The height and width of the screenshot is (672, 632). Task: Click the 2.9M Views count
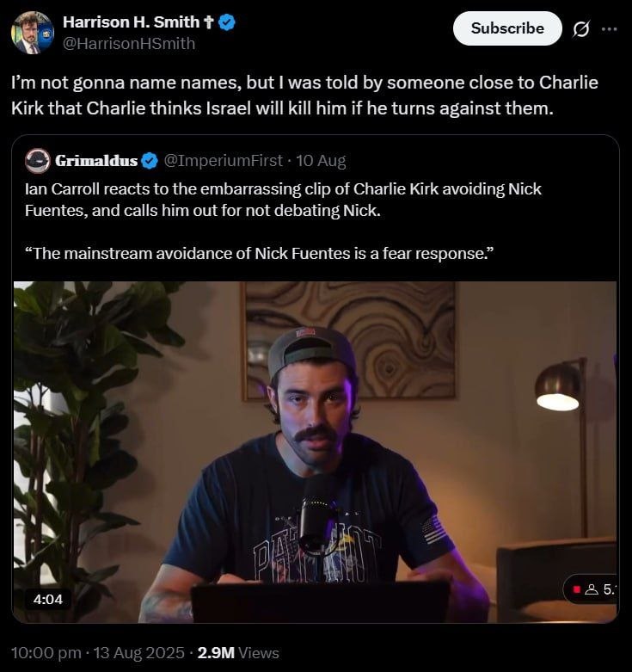238,653
